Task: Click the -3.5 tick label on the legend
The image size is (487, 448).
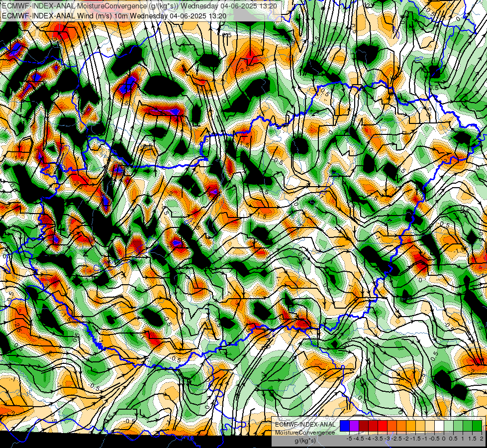Action: (378, 439)
